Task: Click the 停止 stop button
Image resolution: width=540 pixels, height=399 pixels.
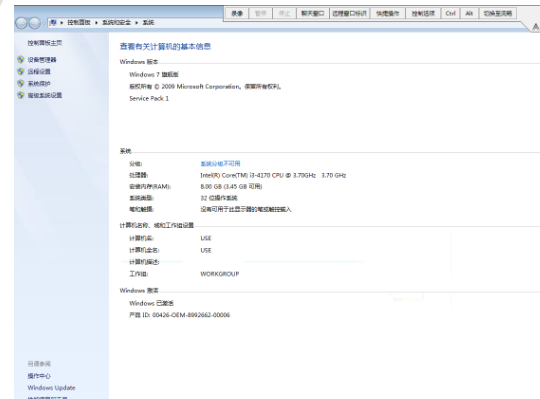Action: coord(284,13)
